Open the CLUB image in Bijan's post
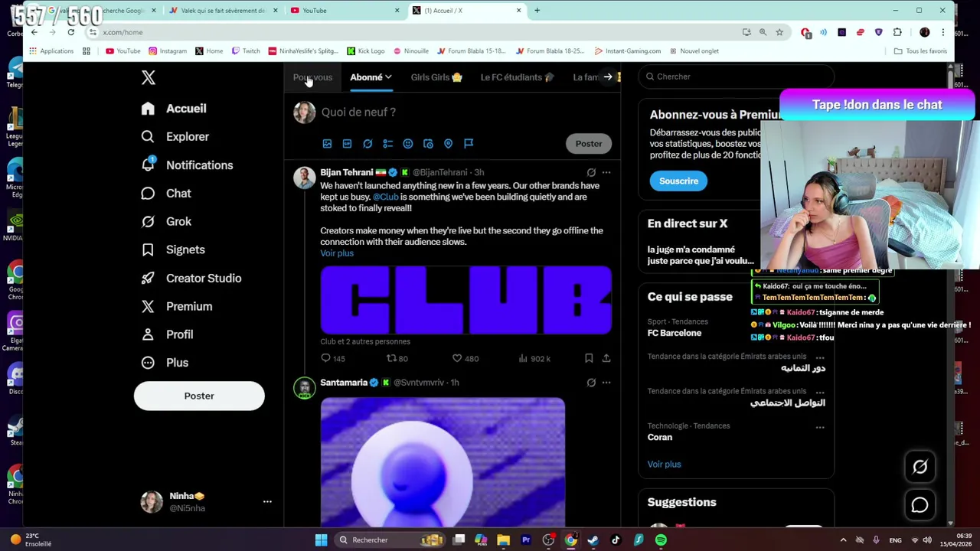This screenshot has height=551, width=980. pos(465,300)
